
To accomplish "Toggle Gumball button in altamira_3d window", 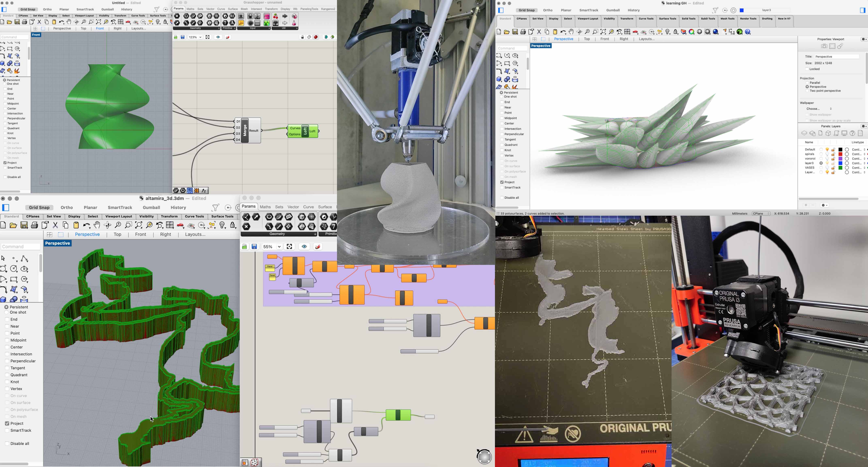I will point(151,208).
